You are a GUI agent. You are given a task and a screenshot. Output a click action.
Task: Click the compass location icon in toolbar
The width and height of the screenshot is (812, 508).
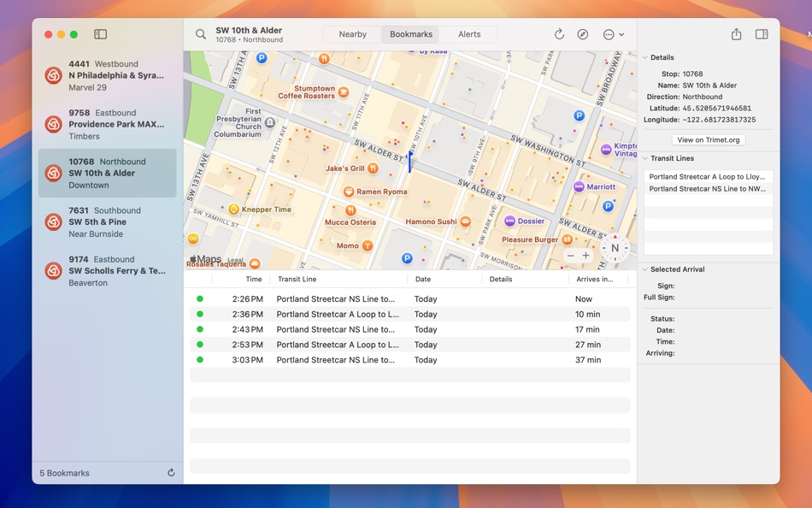[583, 34]
